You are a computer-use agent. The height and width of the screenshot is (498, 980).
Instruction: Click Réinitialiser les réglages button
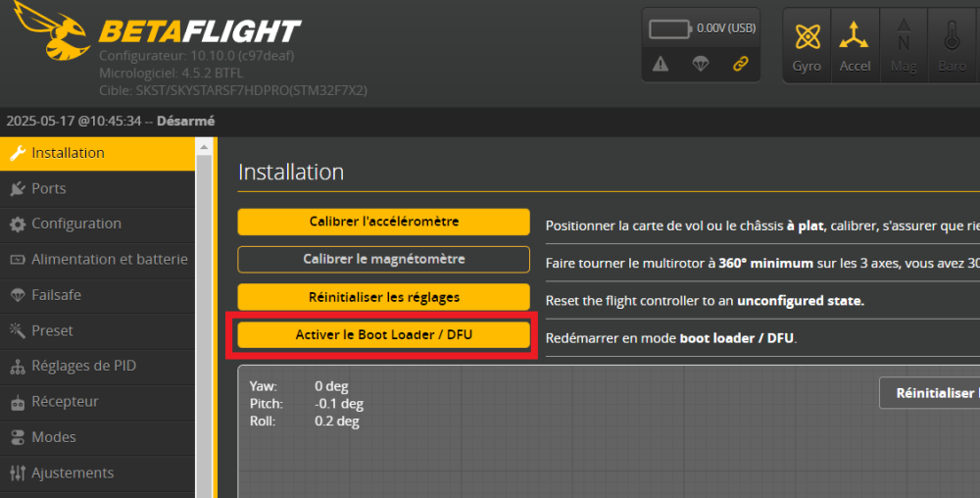[x=383, y=296]
